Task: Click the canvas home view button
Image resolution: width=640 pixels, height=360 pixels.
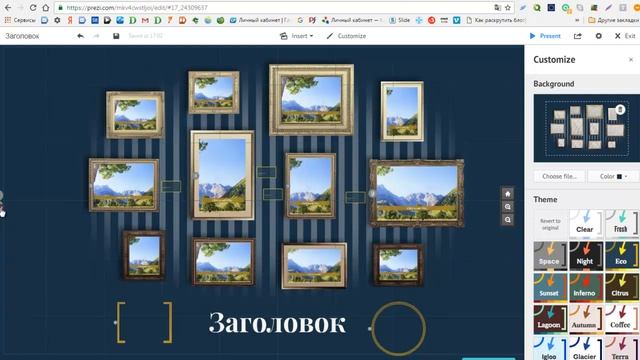Action: pyautogui.click(x=507, y=193)
